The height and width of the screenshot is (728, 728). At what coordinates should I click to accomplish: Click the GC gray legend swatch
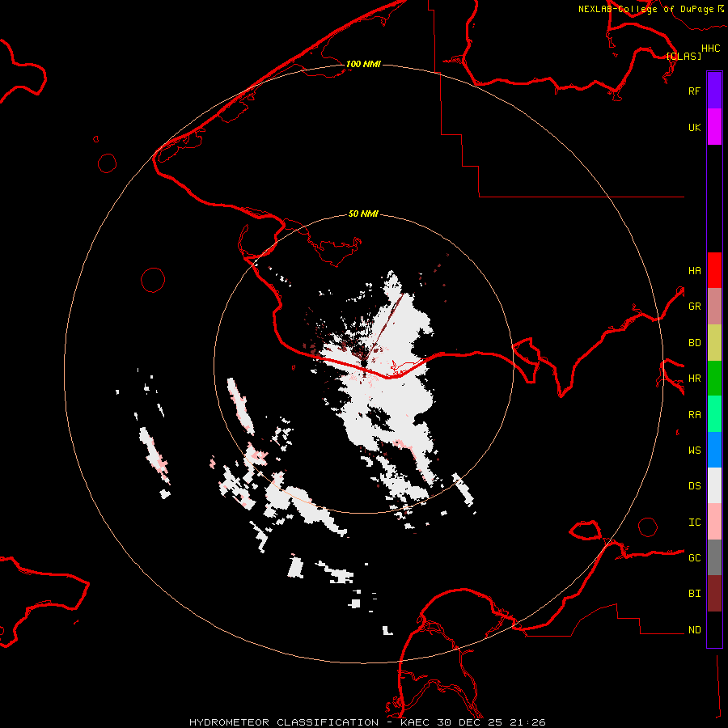(x=714, y=557)
